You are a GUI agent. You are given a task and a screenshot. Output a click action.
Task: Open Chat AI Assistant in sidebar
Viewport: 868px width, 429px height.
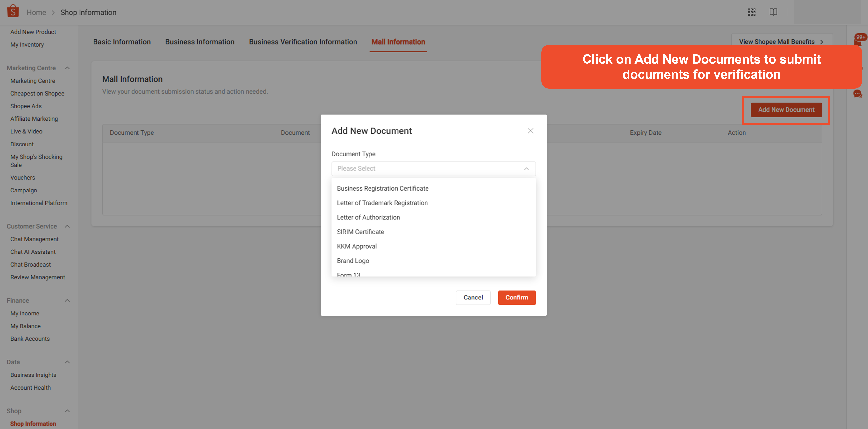click(x=33, y=252)
